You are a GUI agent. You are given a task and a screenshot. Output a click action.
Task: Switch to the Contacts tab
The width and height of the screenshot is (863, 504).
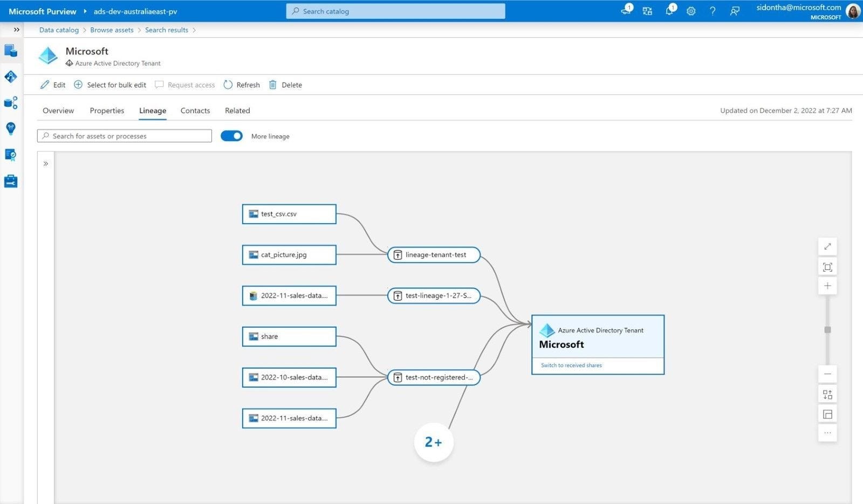click(195, 111)
